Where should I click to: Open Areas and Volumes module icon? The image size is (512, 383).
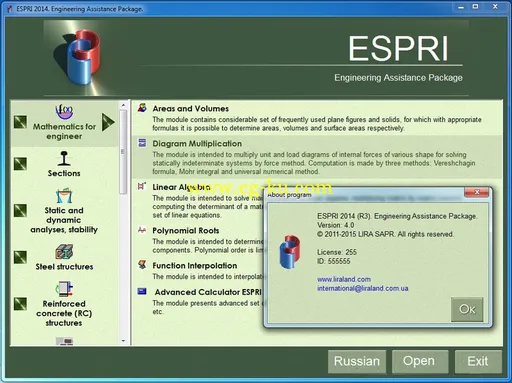pos(142,108)
